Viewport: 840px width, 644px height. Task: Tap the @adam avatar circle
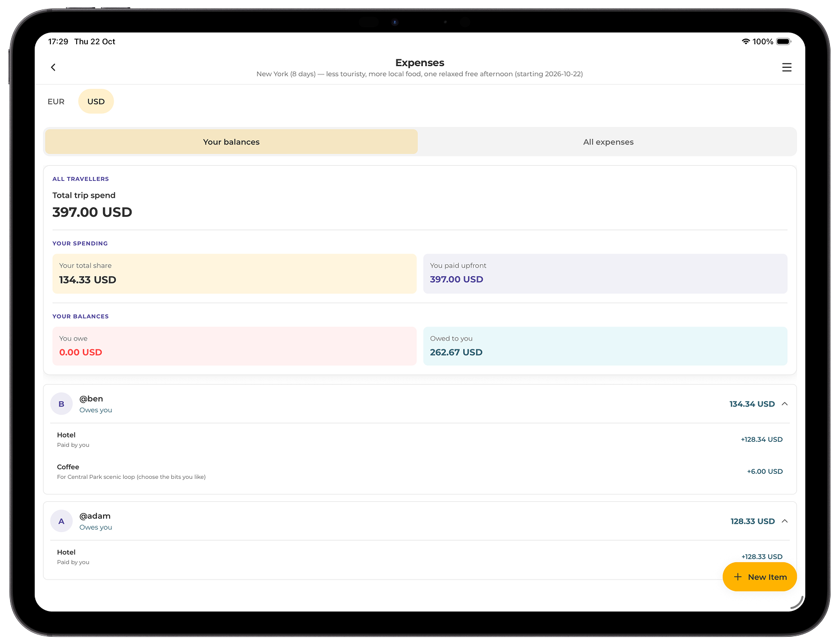pos(62,521)
